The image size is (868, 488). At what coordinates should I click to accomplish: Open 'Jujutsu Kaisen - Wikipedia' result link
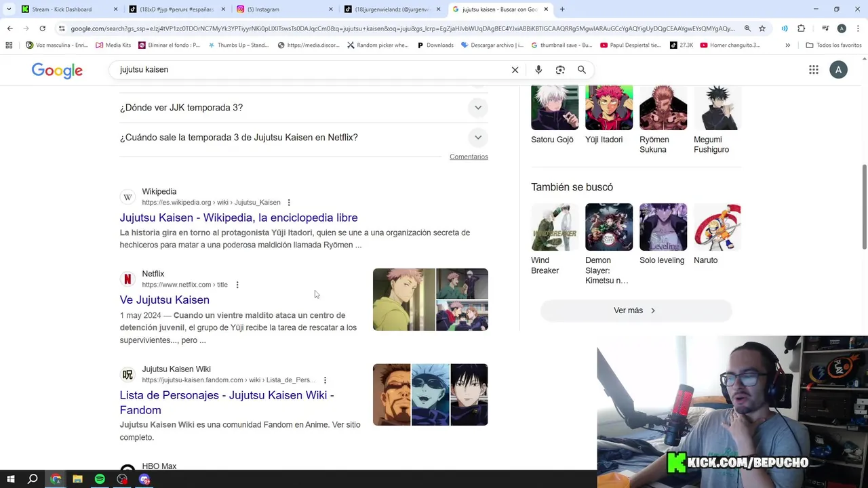pos(239,218)
